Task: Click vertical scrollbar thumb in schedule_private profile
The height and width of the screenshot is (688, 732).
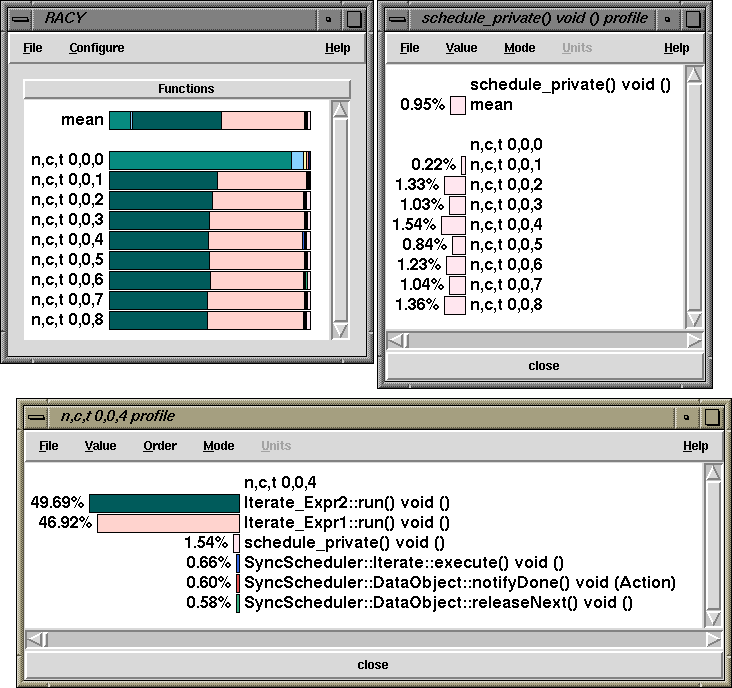Action: coord(694,197)
